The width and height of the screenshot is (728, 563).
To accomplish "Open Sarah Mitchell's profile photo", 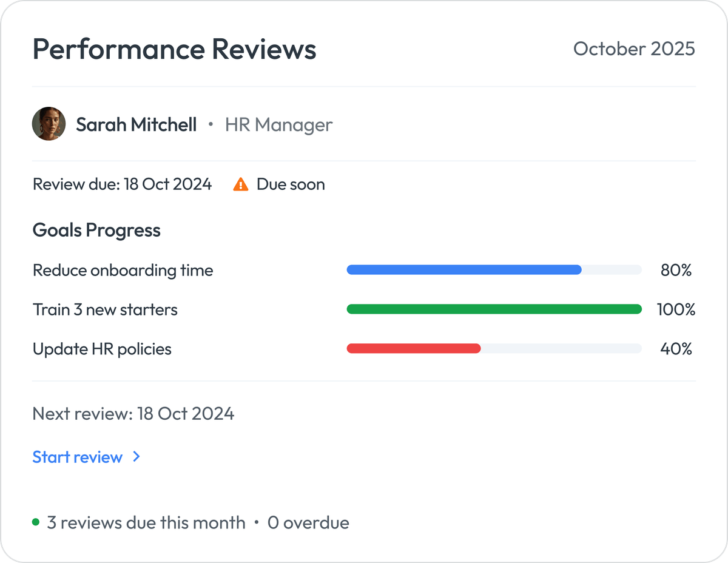I will point(49,123).
